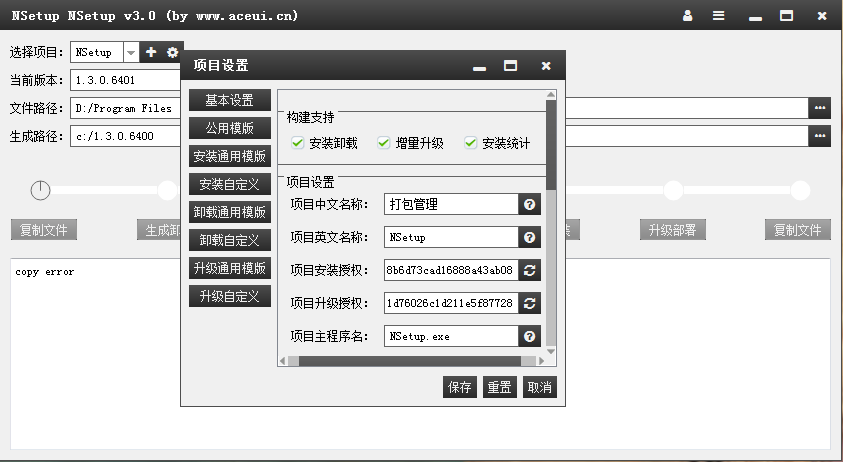The width and height of the screenshot is (843, 462).
Task: Focus 项目升级授权 key field
Action: tap(451, 303)
